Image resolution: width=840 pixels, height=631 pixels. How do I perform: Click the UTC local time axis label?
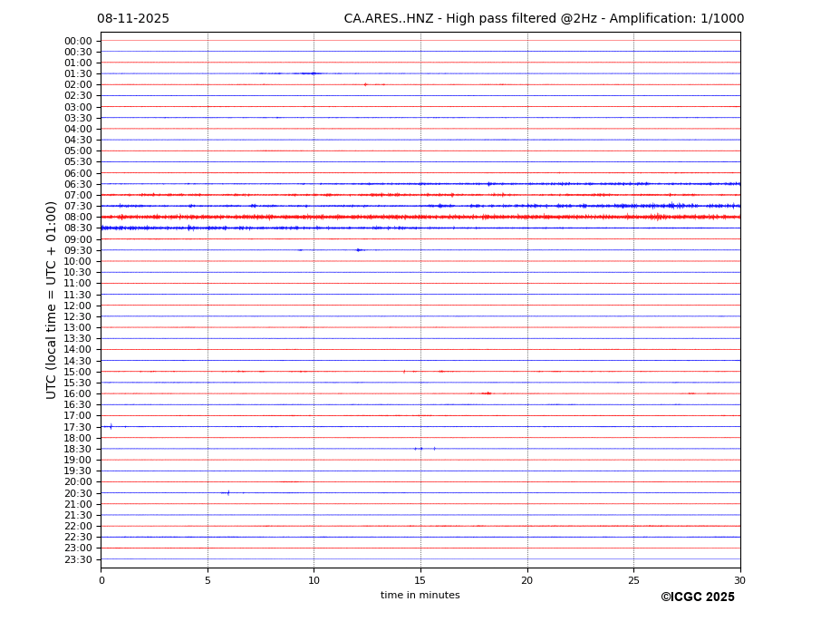coord(52,299)
